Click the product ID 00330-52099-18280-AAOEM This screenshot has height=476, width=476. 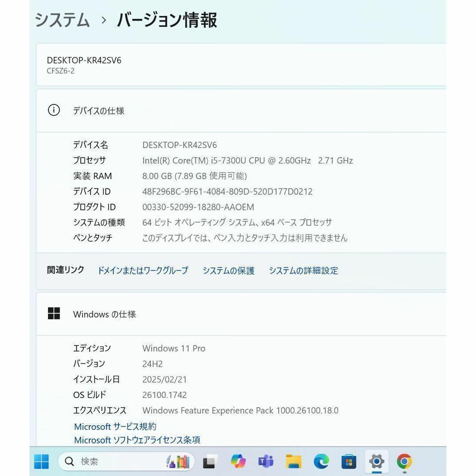click(198, 207)
